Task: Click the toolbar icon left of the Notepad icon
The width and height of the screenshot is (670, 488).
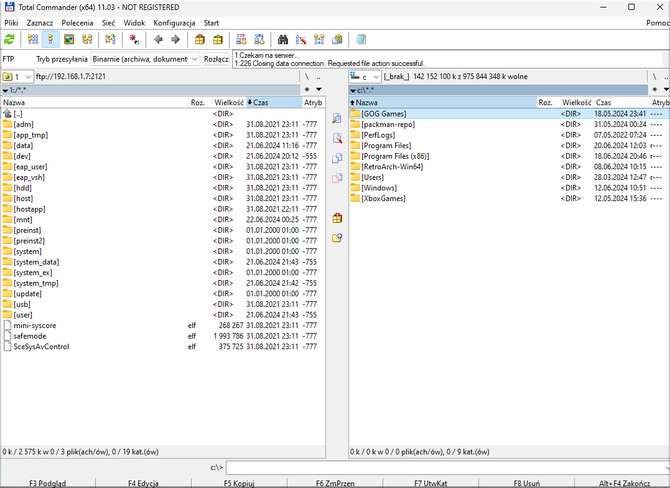Action: click(x=338, y=40)
